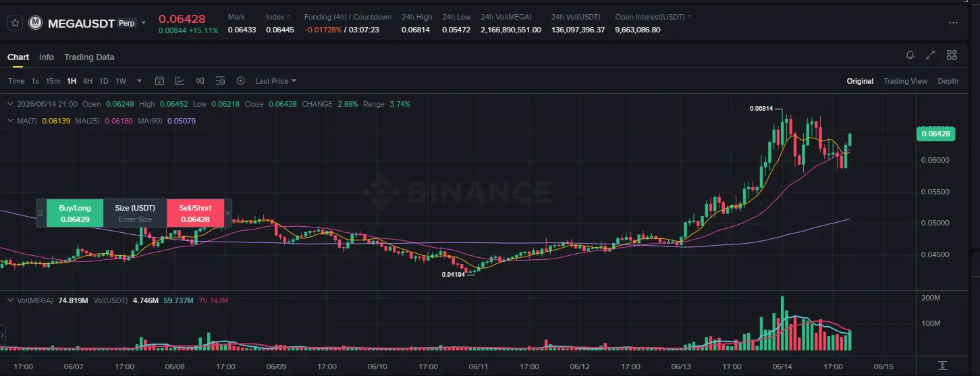This screenshot has height=376, width=980.
Task: Expand chart to fullscreen with arrows icon
Action: (x=931, y=55)
